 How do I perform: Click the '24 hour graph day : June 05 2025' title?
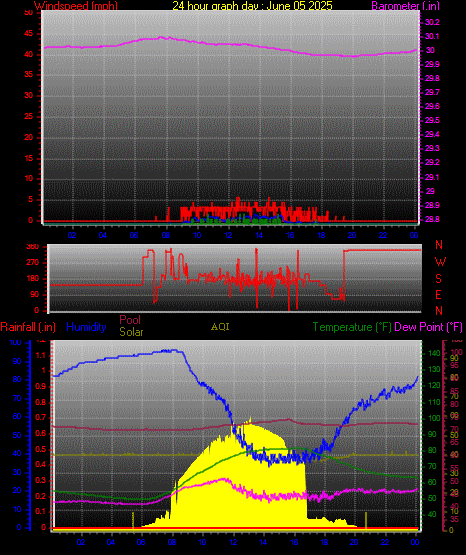coord(252,6)
